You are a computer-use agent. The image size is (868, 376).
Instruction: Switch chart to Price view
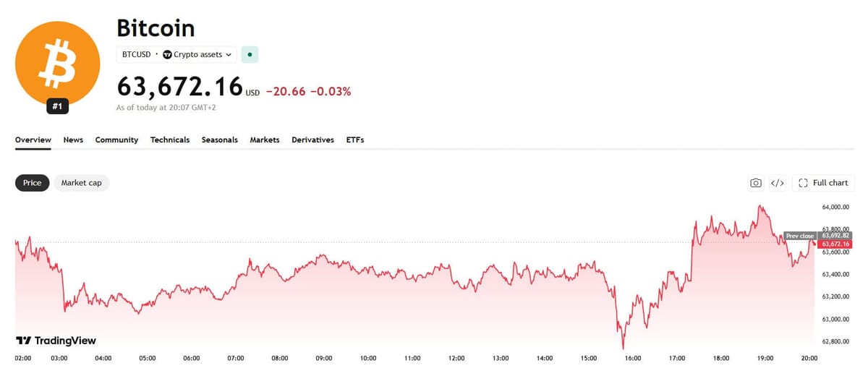(33, 183)
